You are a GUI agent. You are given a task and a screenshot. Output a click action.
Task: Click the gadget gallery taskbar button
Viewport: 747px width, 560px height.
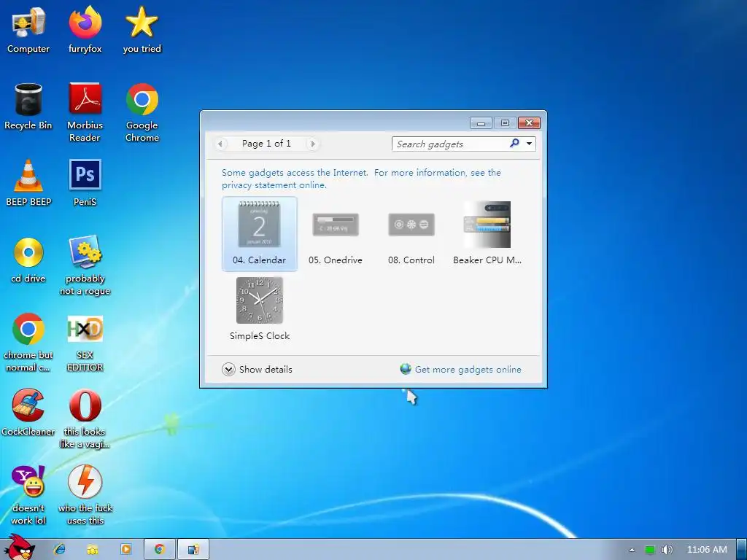coord(193,550)
